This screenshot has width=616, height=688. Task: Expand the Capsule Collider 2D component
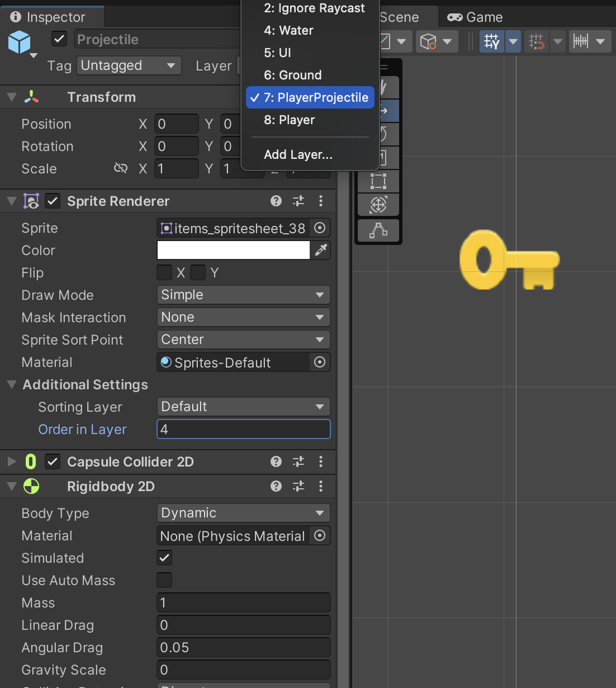point(12,461)
